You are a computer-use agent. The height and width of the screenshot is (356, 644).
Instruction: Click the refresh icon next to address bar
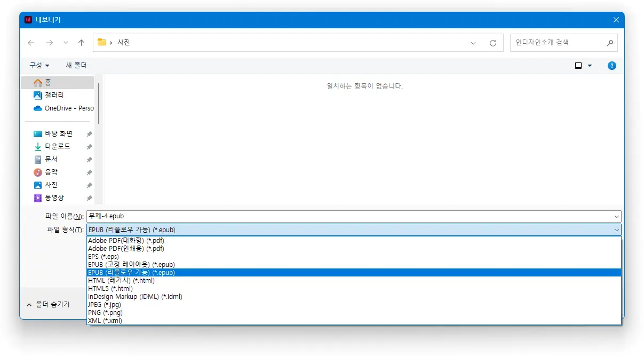tap(492, 42)
